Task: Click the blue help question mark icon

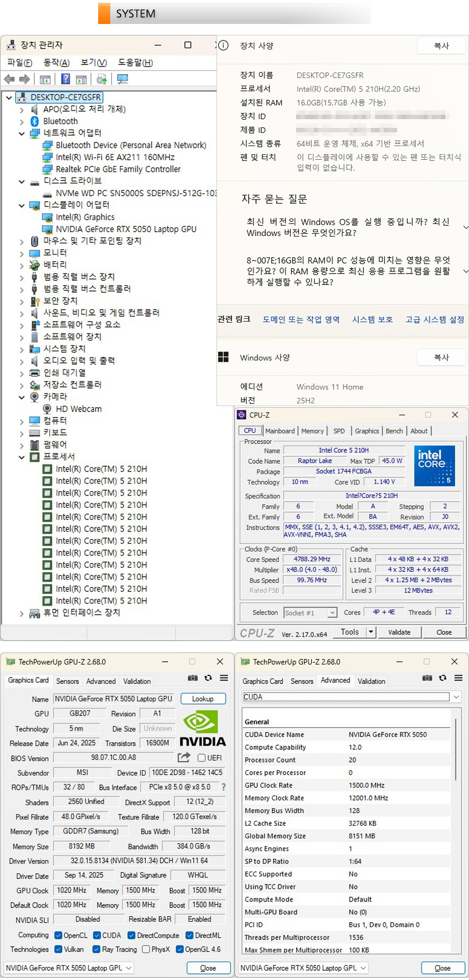Action: [x=65, y=80]
